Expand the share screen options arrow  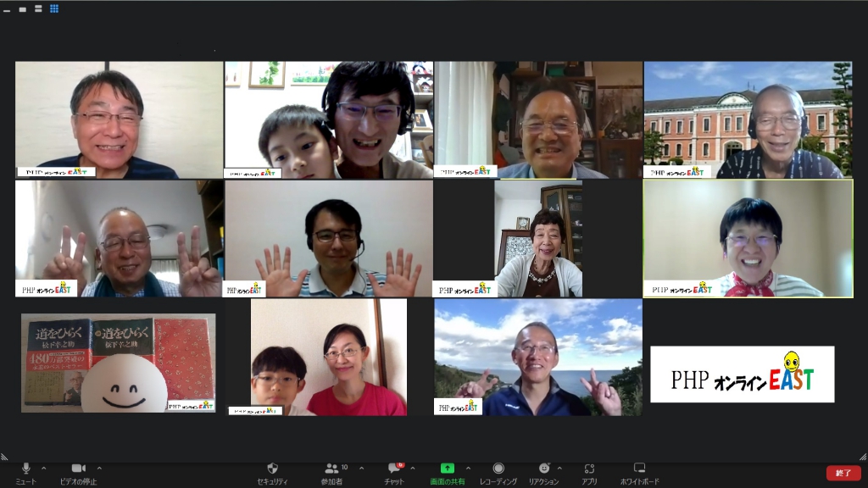point(468,468)
